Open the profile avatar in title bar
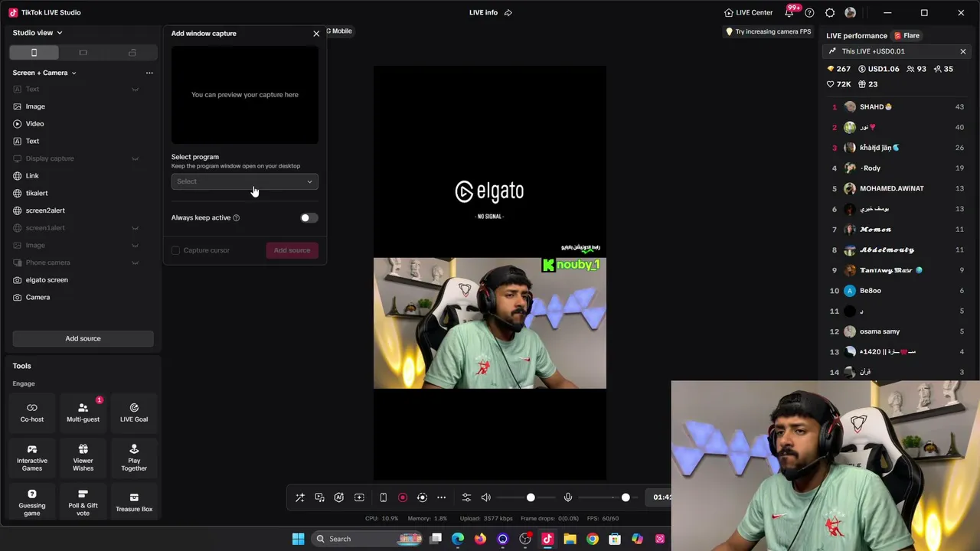 click(x=850, y=12)
